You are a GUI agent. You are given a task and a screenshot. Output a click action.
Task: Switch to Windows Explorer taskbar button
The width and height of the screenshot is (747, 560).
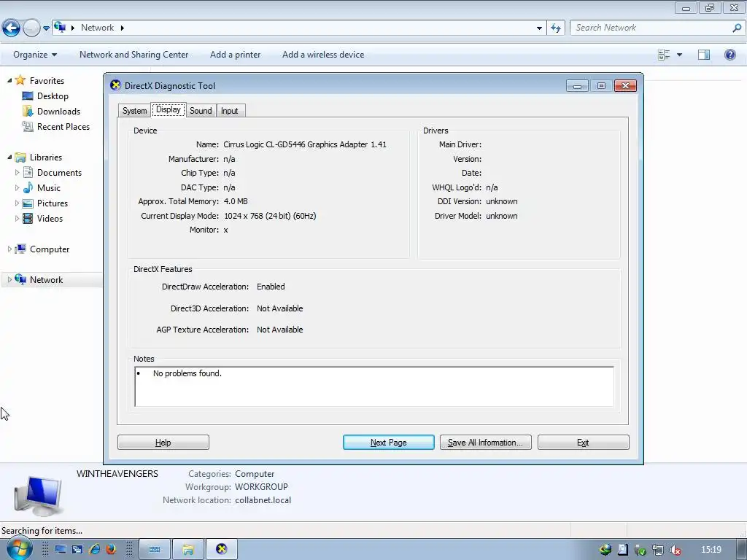187,550
